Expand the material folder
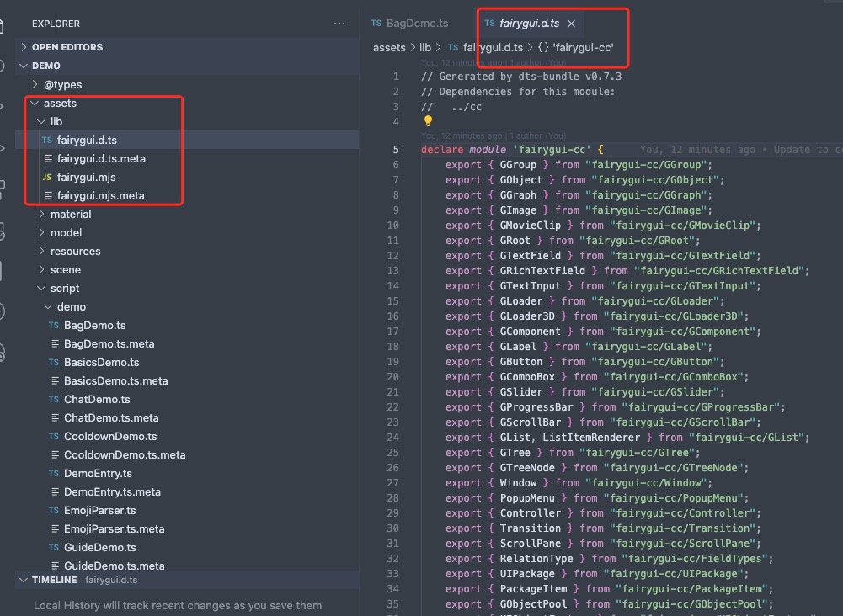This screenshot has height=616, width=843. pyautogui.click(x=41, y=214)
